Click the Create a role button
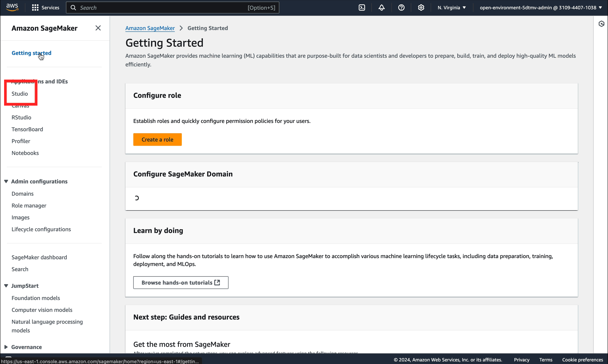Viewport: 608px width, 364px height. [x=157, y=140]
